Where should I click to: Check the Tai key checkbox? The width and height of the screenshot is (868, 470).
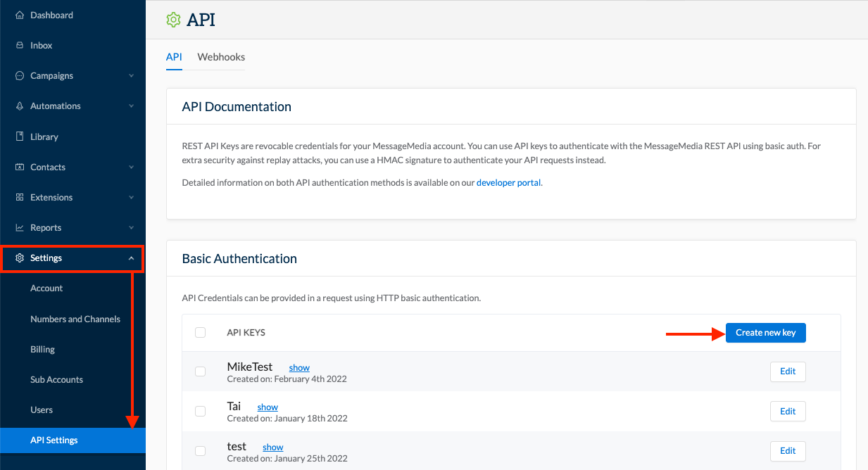pos(200,411)
